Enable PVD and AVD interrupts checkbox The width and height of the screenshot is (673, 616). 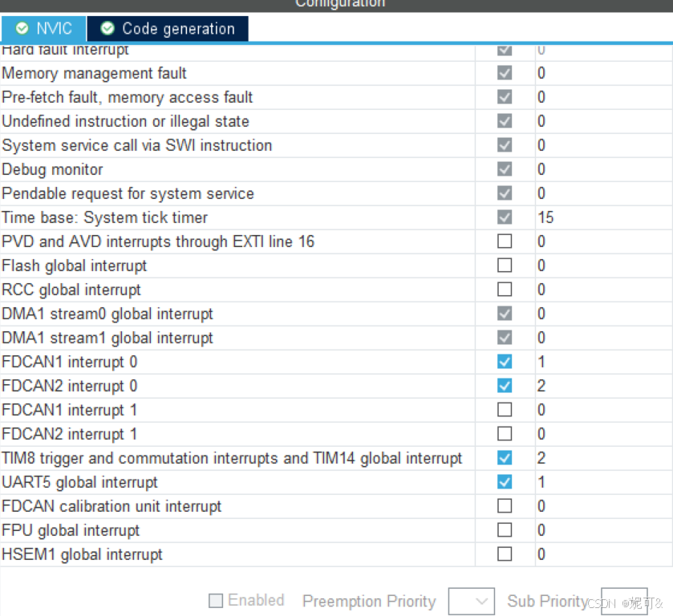pos(505,241)
